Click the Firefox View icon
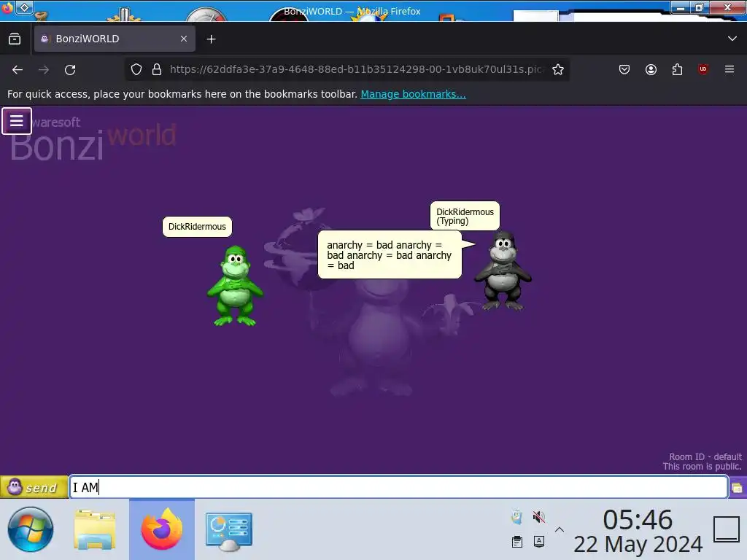This screenshot has height=560, width=747. (x=15, y=39)
